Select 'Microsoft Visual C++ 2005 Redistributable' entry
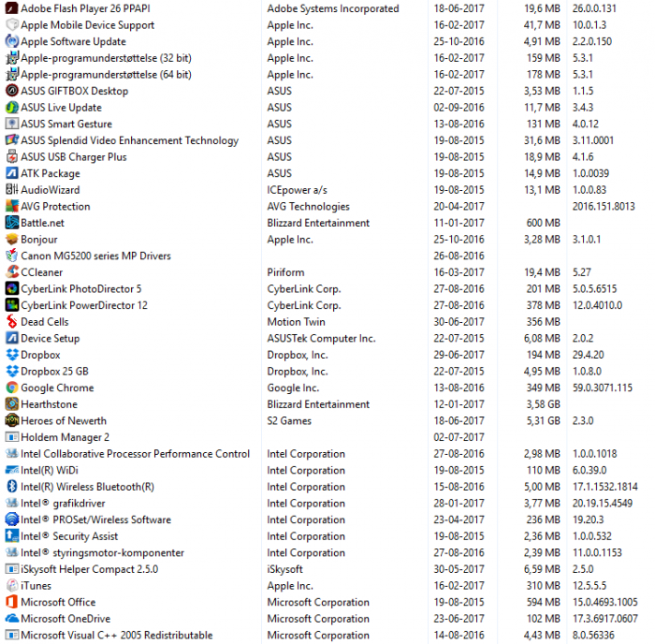Screen dimensions: 655x644 coord(117,636)
